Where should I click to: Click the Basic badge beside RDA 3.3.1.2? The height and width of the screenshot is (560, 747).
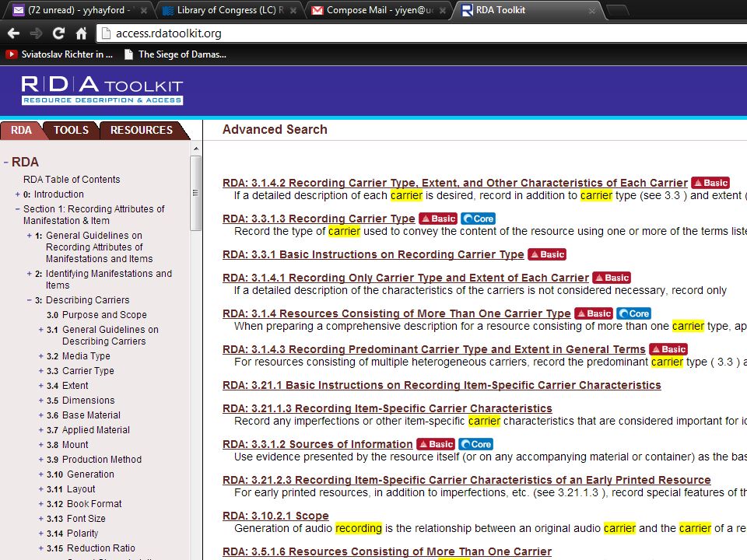pyautogui.click(x=436, y=444)
